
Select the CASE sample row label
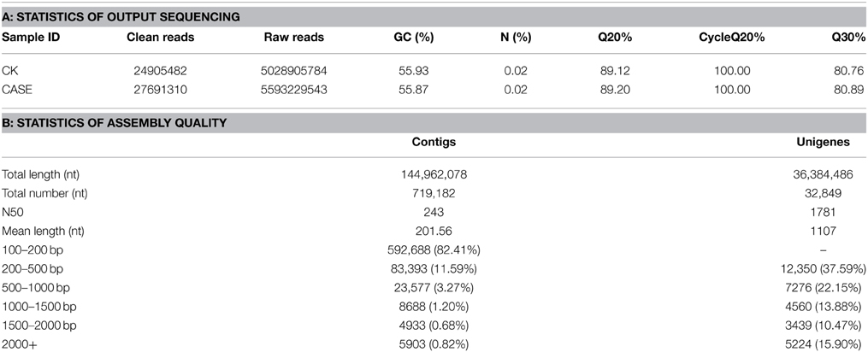pos(17,89)
